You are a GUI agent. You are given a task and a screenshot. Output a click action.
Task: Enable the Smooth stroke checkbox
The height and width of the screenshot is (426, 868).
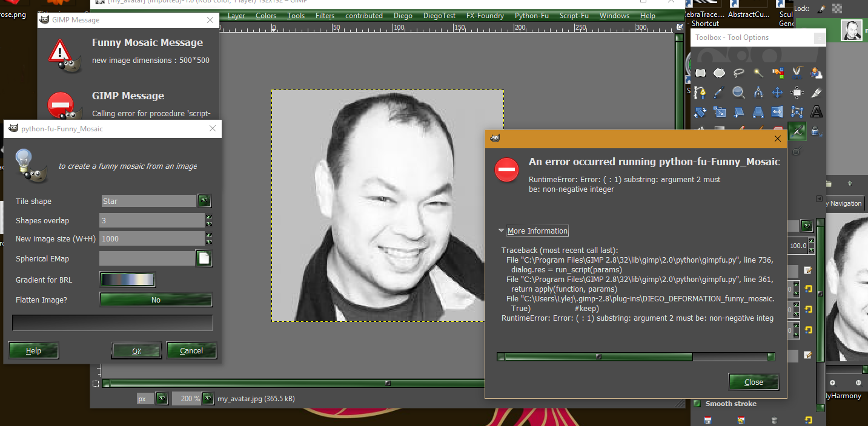pos(697,403)
